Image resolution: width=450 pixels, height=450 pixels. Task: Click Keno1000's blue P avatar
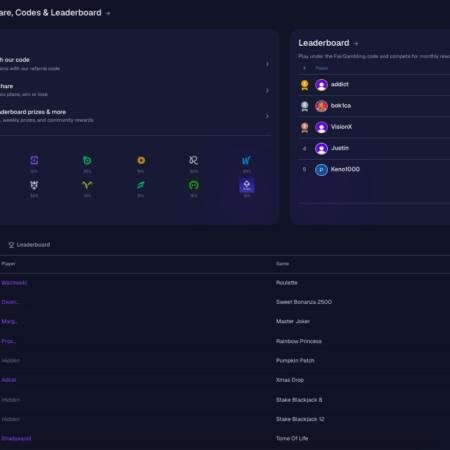321,170
